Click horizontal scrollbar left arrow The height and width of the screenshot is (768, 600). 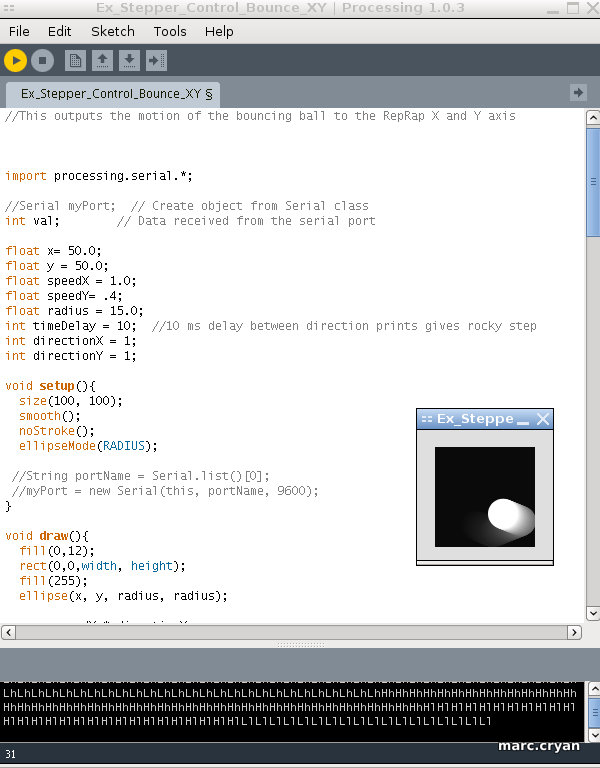point(8,632)
